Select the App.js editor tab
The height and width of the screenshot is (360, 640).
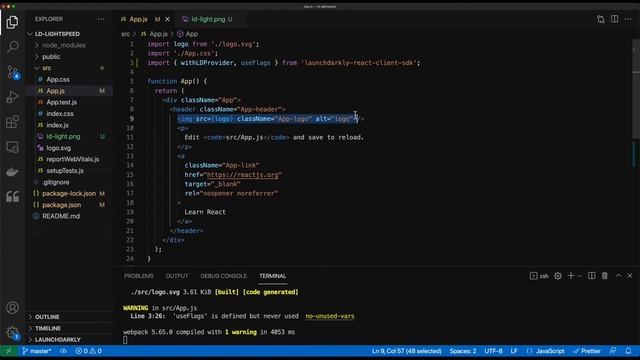pos(139,19)
